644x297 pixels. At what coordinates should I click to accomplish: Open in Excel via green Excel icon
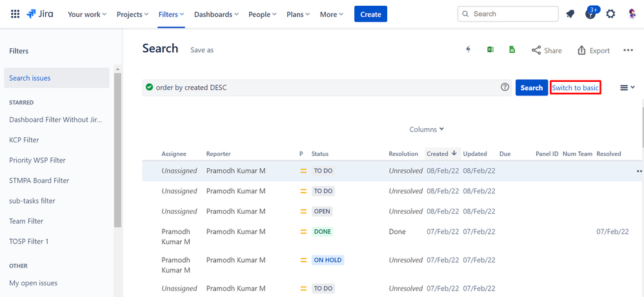tap(490, 50)
